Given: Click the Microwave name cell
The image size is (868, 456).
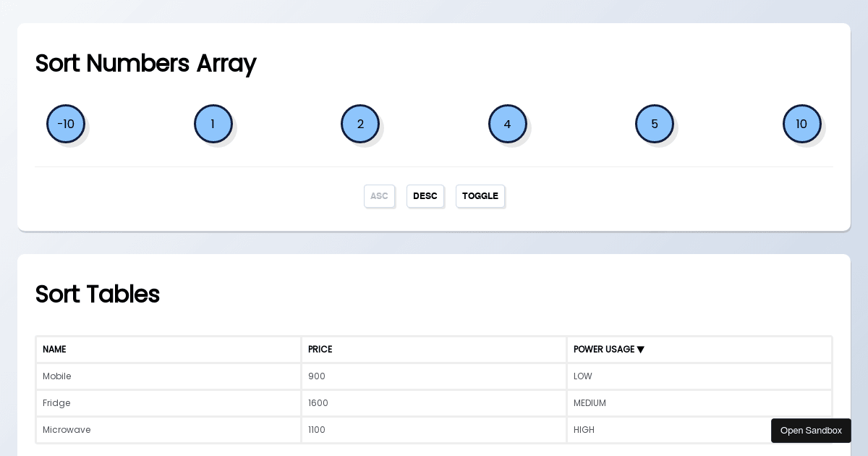Looking at the screenshot, I should click(67, 430).
